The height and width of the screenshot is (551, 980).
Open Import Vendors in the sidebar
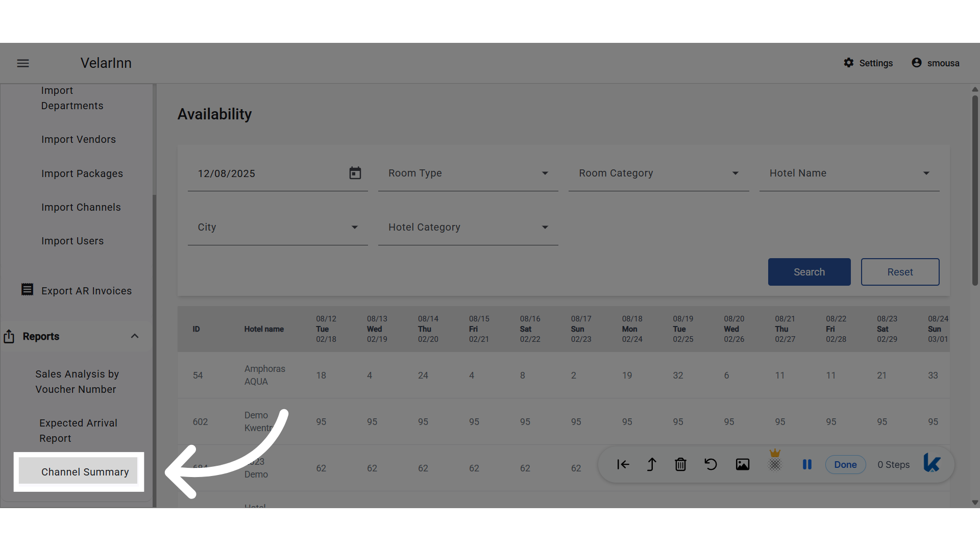click(79, 139)
